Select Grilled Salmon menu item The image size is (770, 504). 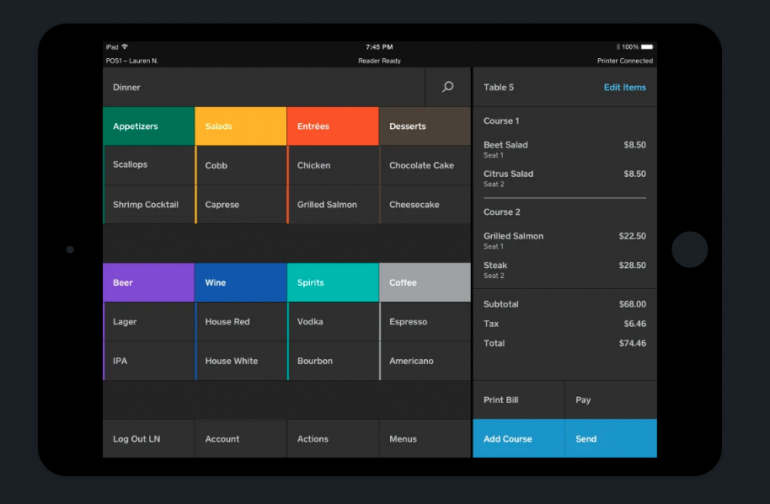(x=332, y=205)
